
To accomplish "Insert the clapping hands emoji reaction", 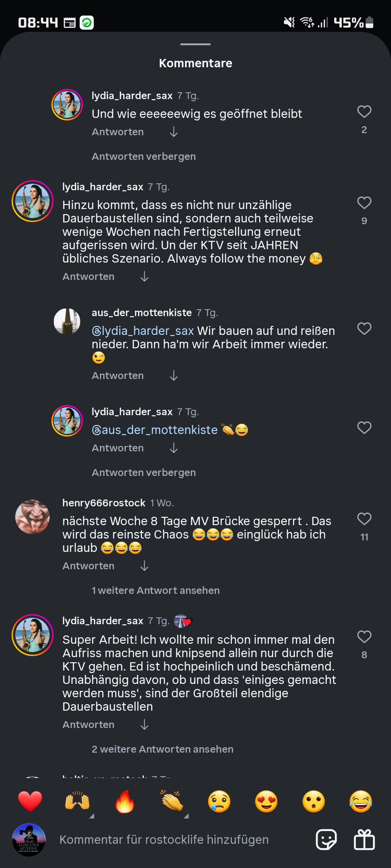I will [x=172, y=801].
